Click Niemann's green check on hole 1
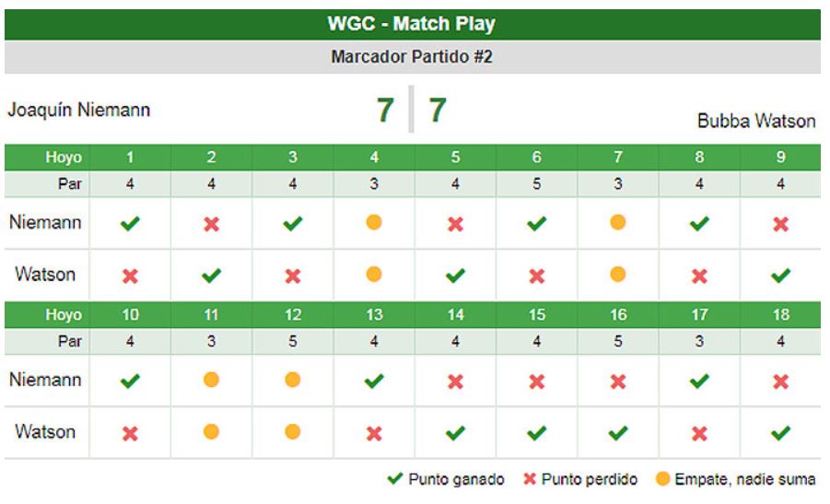The width and height of the screenshot is (830, 504). pos(130,224)
